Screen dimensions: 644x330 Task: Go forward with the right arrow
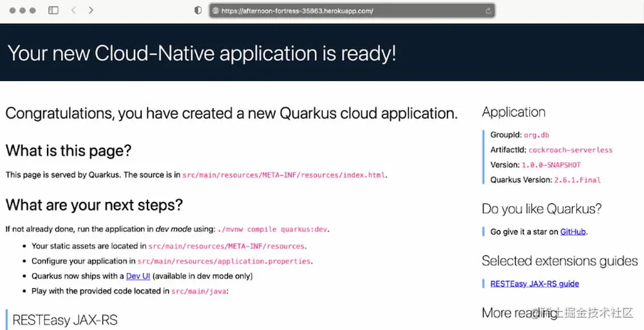point(91,10)
